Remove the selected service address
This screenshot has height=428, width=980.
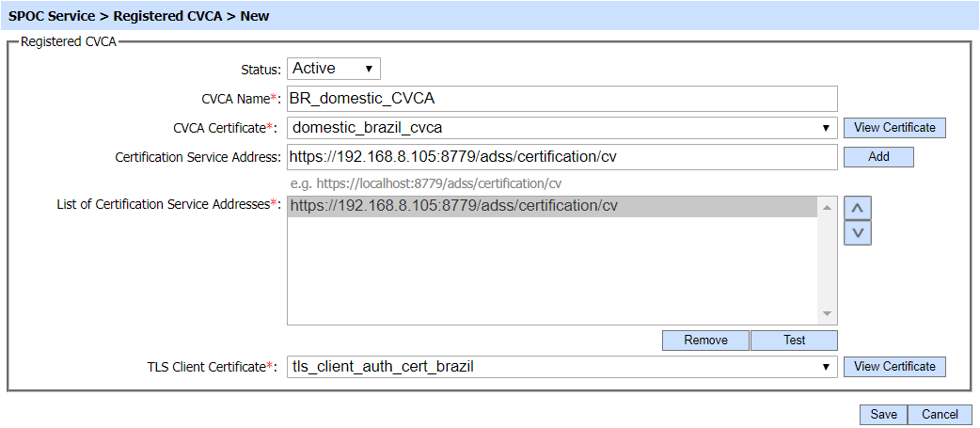[705, 341]
